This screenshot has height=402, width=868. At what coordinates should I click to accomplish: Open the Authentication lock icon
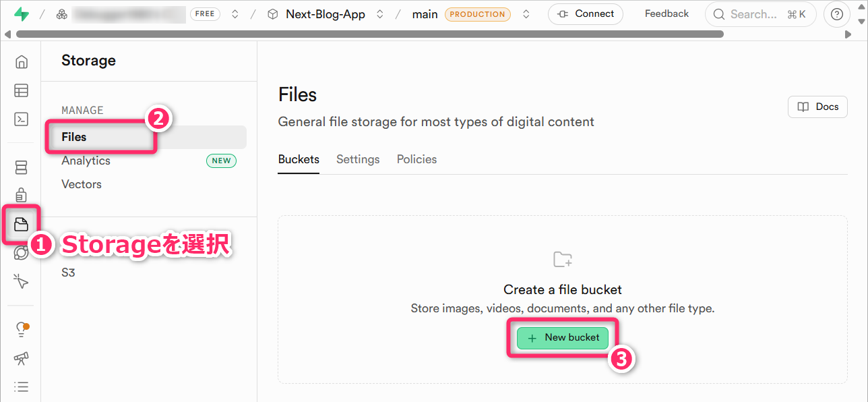pyautogui.click(x=22, y=195)
